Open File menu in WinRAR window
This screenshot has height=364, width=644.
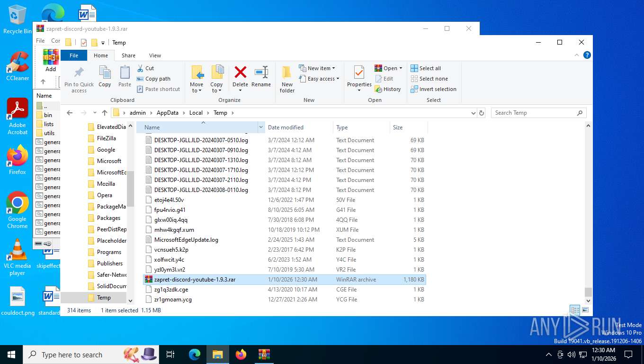[x=41, y=41]
